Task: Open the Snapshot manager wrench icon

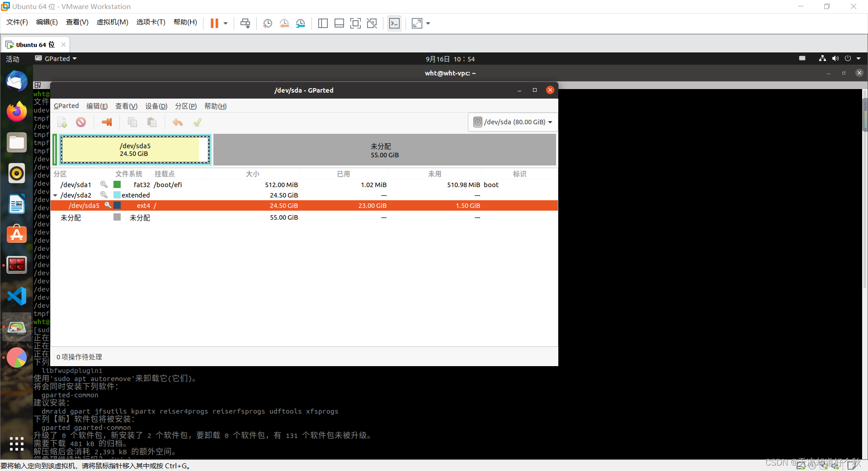Action: pos(301,23)
